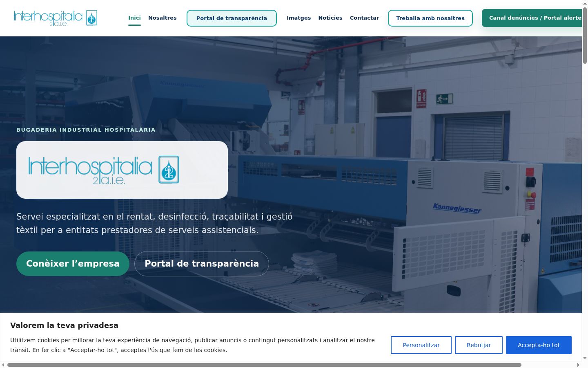This screenshot has height=368, width=588.
Task: Click the Interhospitalia logo in the header
Action: [56, 18]
